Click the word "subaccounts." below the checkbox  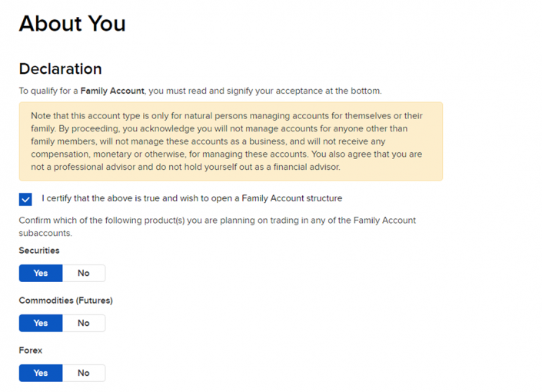[x=45, y=233]
